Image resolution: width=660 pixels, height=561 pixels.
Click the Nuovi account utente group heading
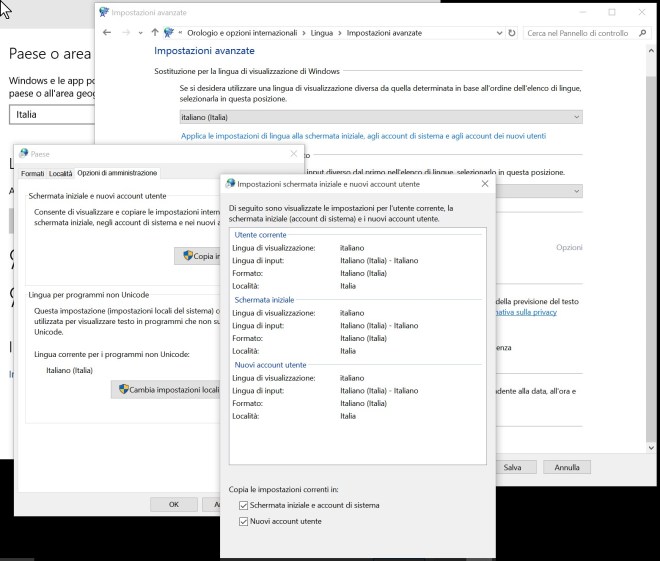pos(270,365)
